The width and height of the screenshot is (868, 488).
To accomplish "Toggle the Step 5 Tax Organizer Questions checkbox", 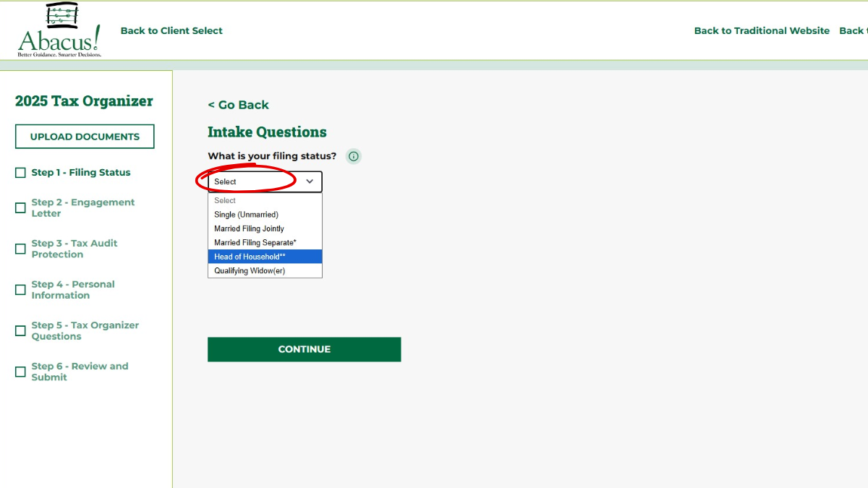I will point(20,331).
